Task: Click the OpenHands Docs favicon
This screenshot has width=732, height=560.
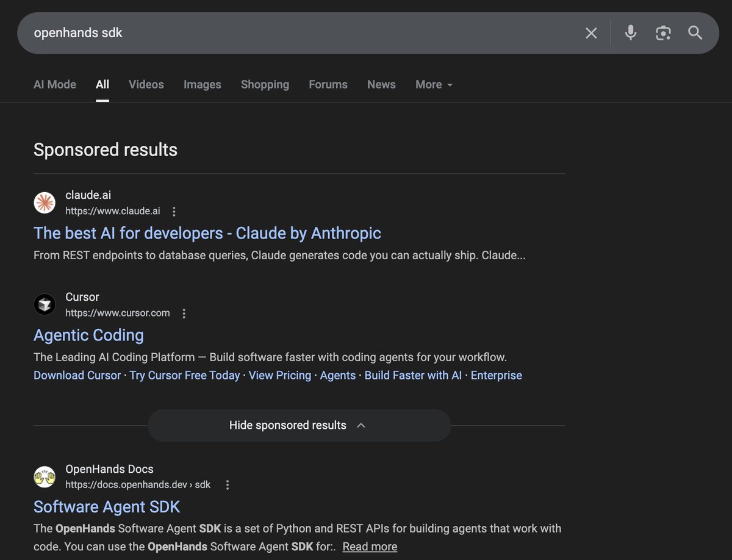Action: pyautogui.click(x=45, y=476)
